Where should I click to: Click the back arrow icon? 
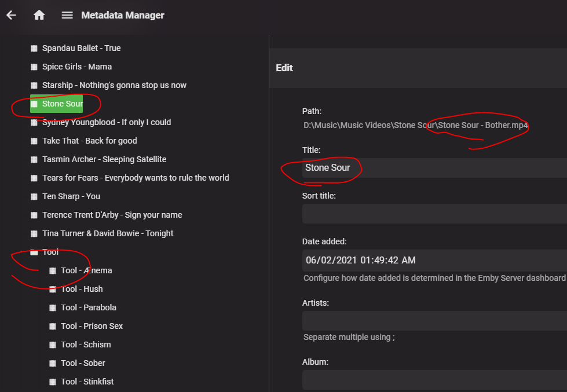click(11, 16)
